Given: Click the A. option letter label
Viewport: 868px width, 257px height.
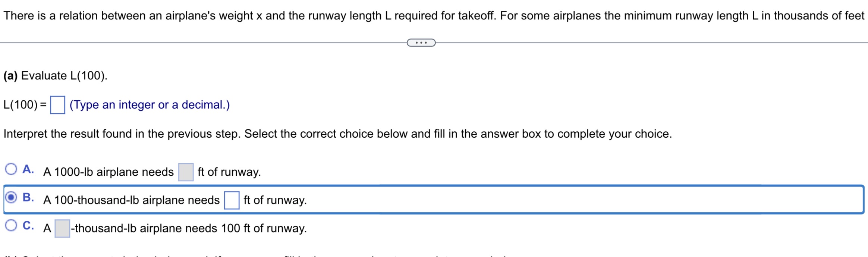Looking at the screenshot, I should 28,169.
